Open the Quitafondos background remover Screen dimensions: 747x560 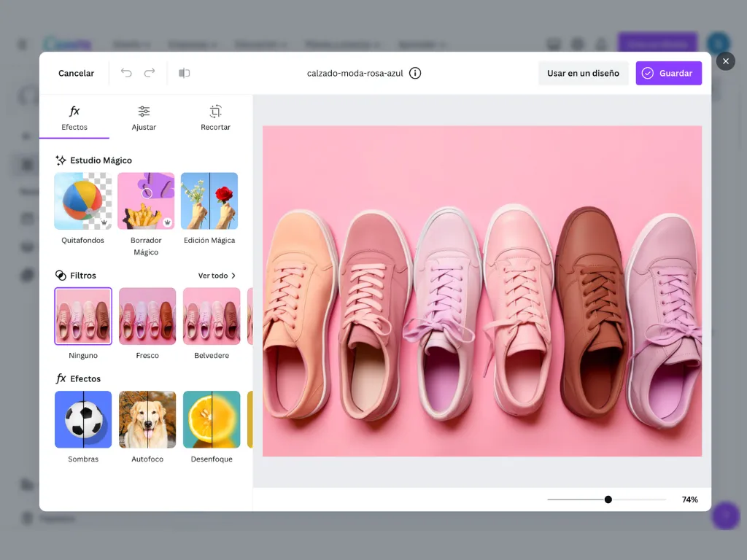click(83, 201)
